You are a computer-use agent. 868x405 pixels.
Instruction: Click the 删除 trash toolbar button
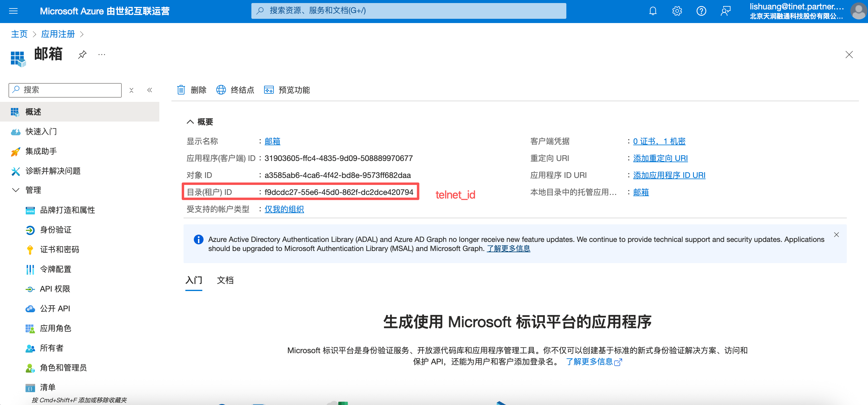tap(192, 90)
